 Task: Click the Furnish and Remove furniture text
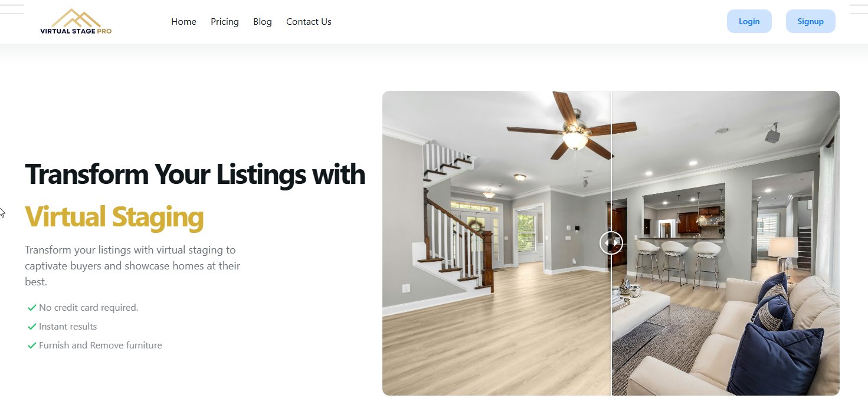pos(100,346)
